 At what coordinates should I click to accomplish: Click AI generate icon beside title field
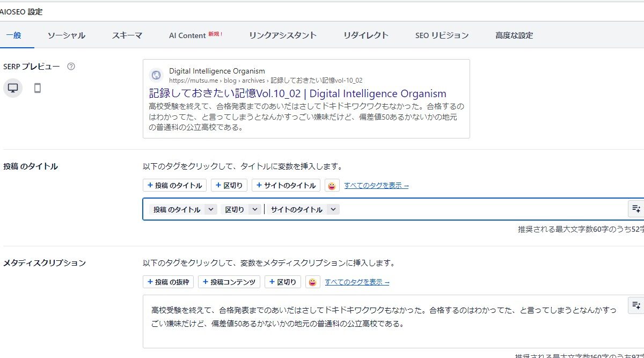pos(636,209)
